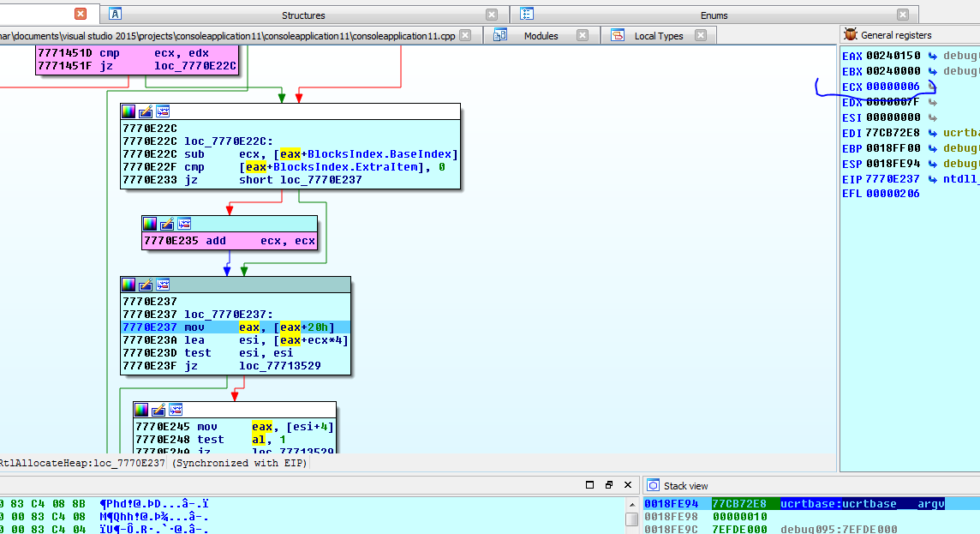Click the EIP register value 7770E237
The height and width of the screenshot is (534, 980).
[x=893, y=179]
